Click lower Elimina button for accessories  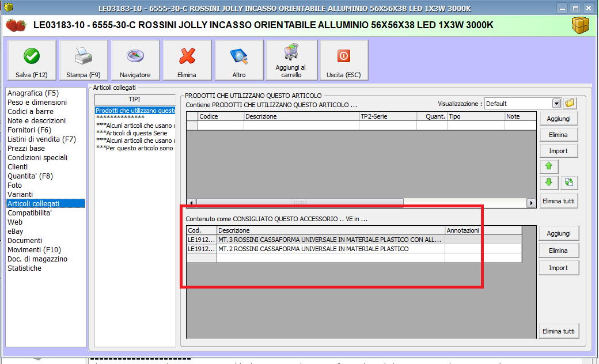tap(559, 251)
